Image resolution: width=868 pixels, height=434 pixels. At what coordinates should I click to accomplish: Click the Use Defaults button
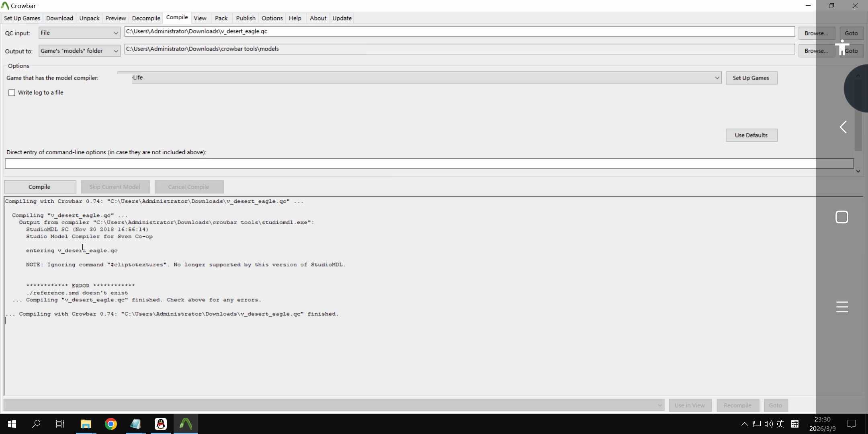(751, 135)
